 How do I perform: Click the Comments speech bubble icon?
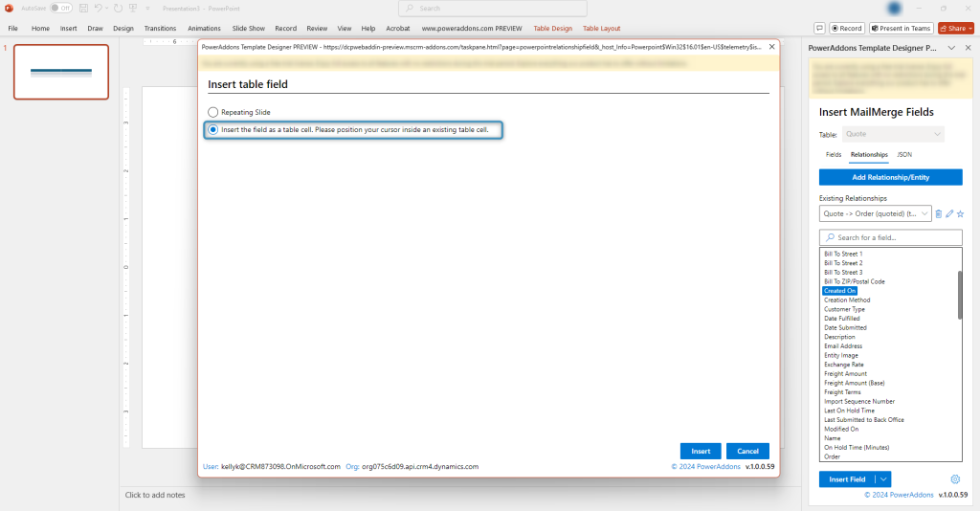coord(819,28)
